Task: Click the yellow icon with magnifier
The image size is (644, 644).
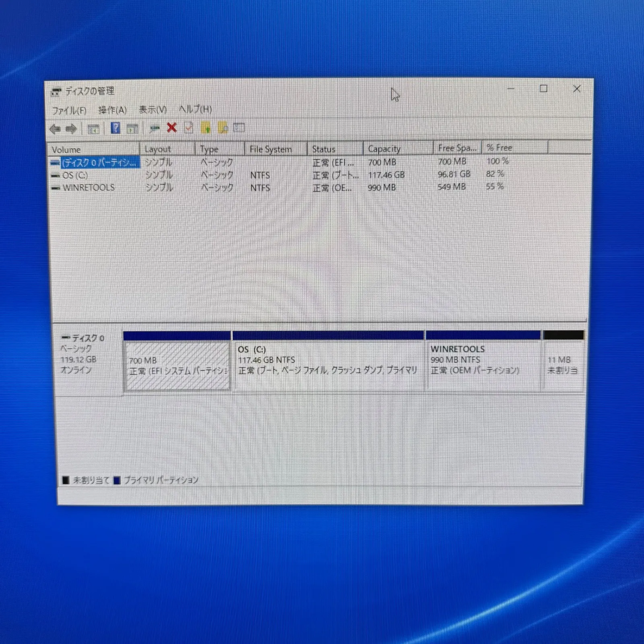Action: tap(223, 128)
